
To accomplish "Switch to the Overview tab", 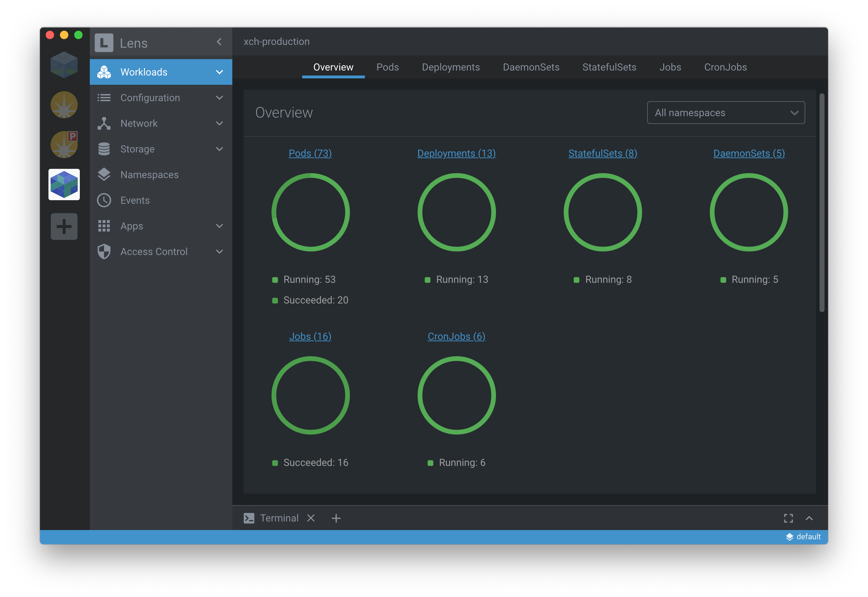I will coord(333,67).
